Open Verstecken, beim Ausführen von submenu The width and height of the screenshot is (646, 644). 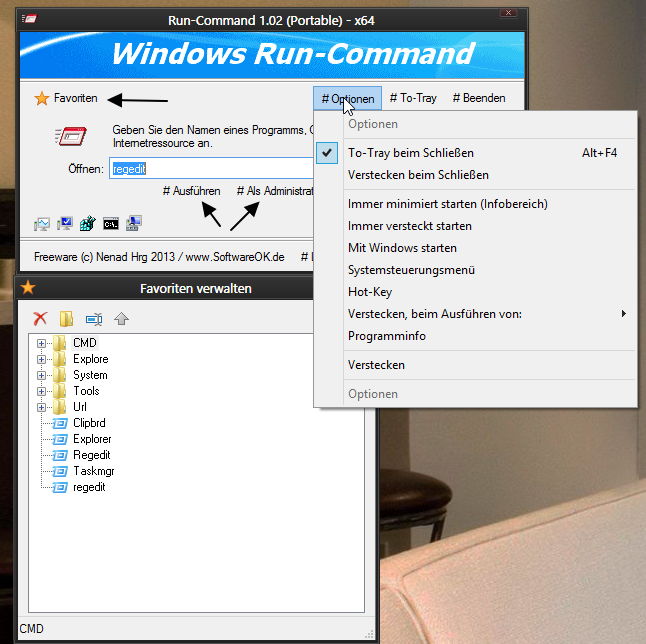click(475, 314)
